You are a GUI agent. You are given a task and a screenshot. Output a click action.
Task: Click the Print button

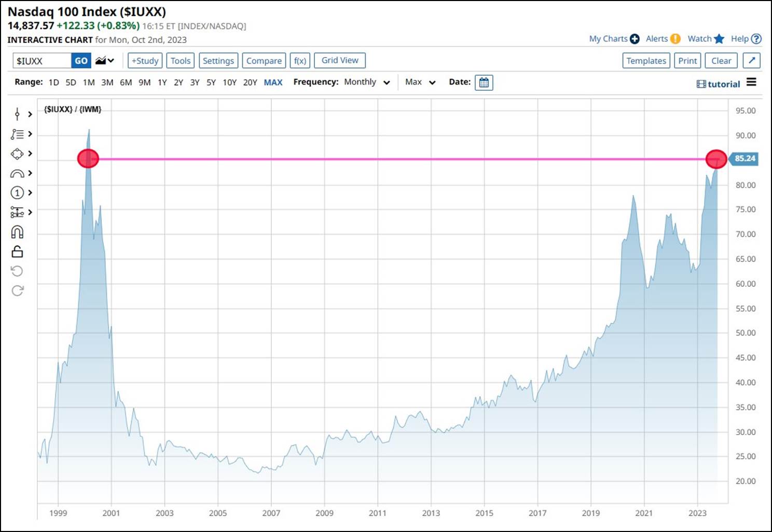click(688, 61)
